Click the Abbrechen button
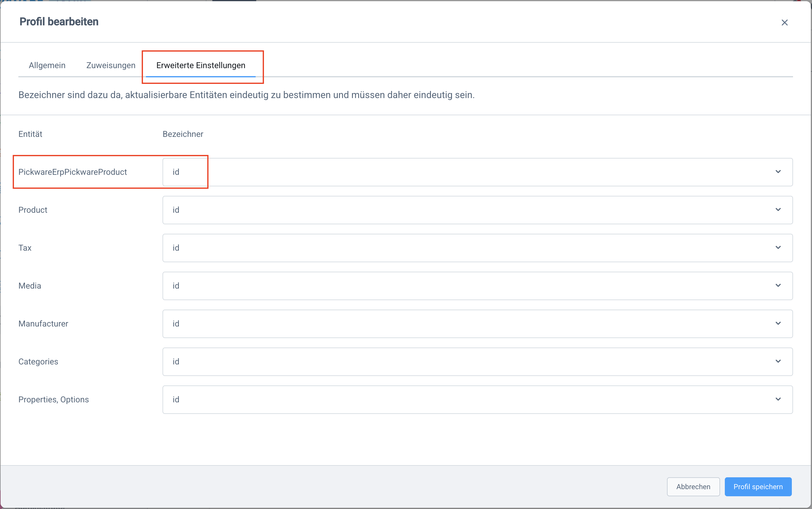The height and width of the screenshot is (509, 812). click(693, 486)
